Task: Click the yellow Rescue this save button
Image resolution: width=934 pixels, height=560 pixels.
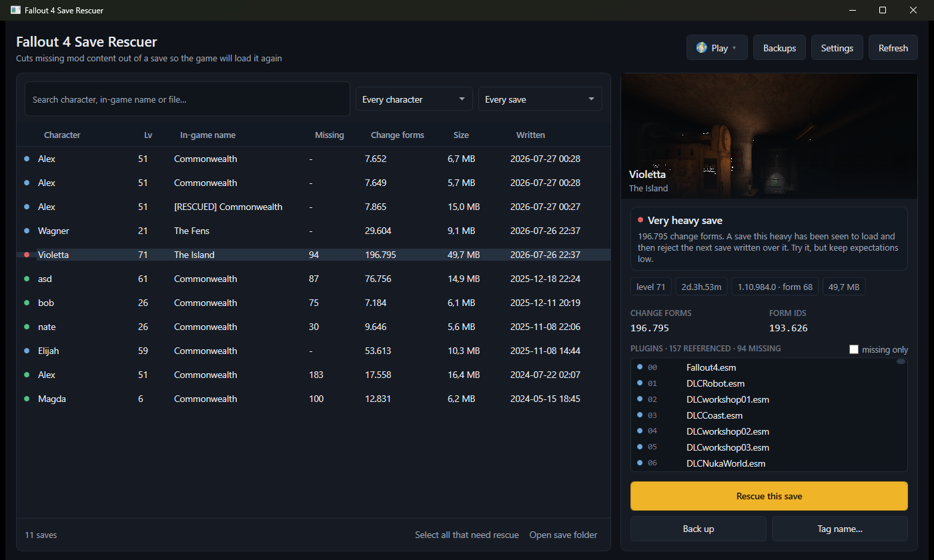Action: click(x=769, y=496)
